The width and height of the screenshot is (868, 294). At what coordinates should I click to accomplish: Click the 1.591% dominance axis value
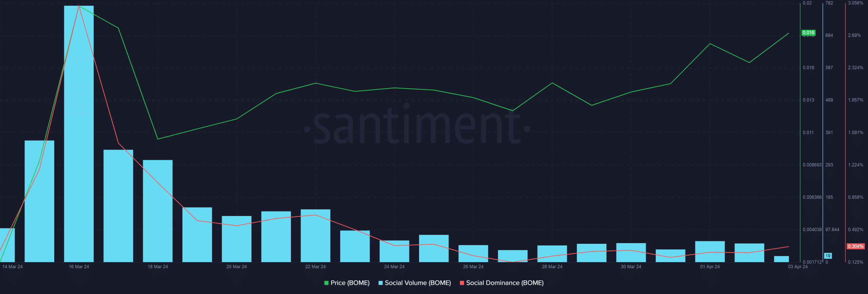855,132
